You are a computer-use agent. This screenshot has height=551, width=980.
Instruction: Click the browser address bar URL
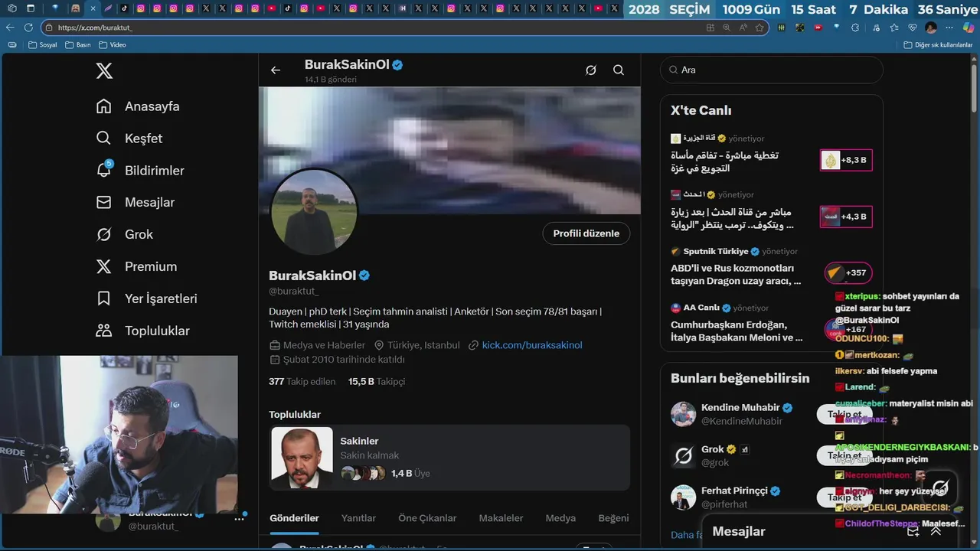pyautogui.click(x=95, y=28)
